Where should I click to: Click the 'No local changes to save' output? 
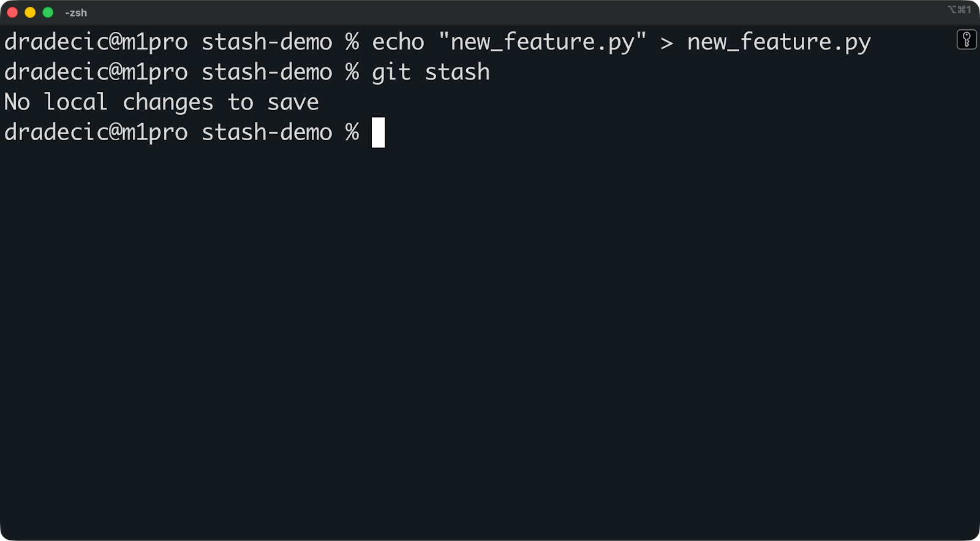point(160,102)
